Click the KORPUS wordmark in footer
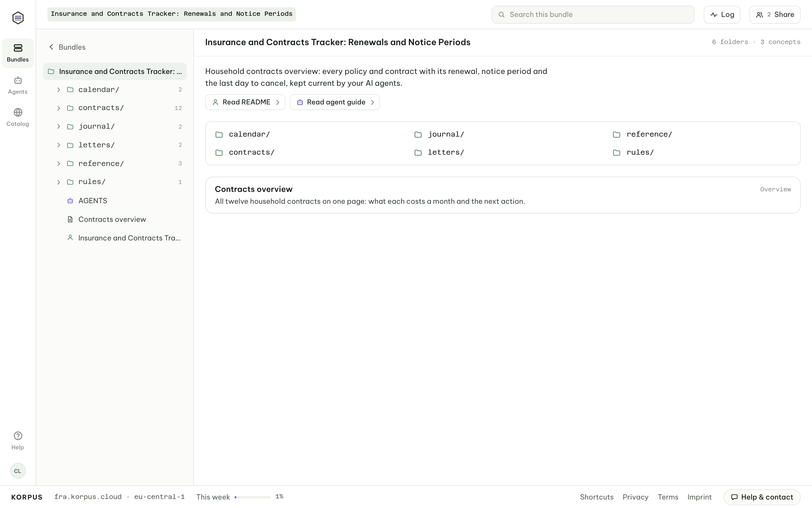The image size is (812, 508). [x=27, y=497]
